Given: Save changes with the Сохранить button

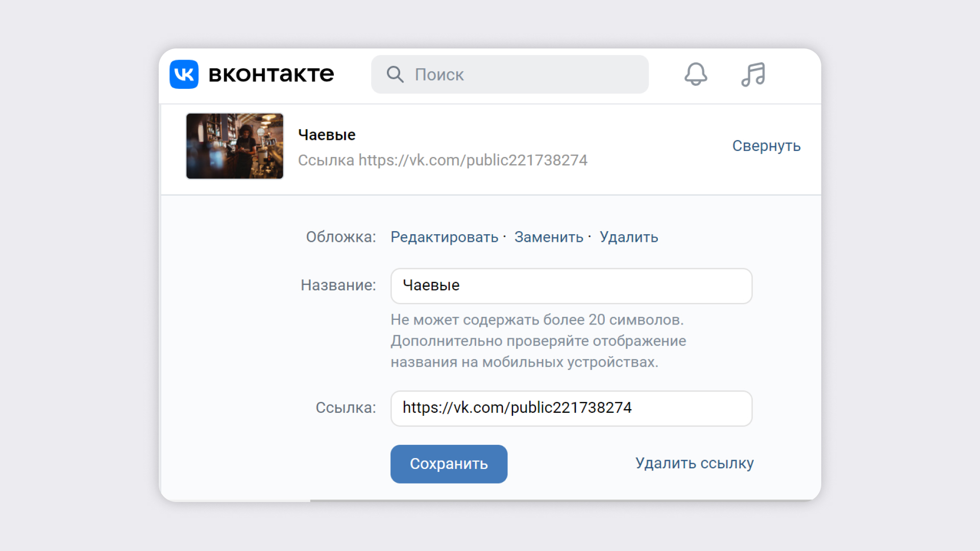Looking at the screenshot, I should pyautogui.click(x=449, y=464).
